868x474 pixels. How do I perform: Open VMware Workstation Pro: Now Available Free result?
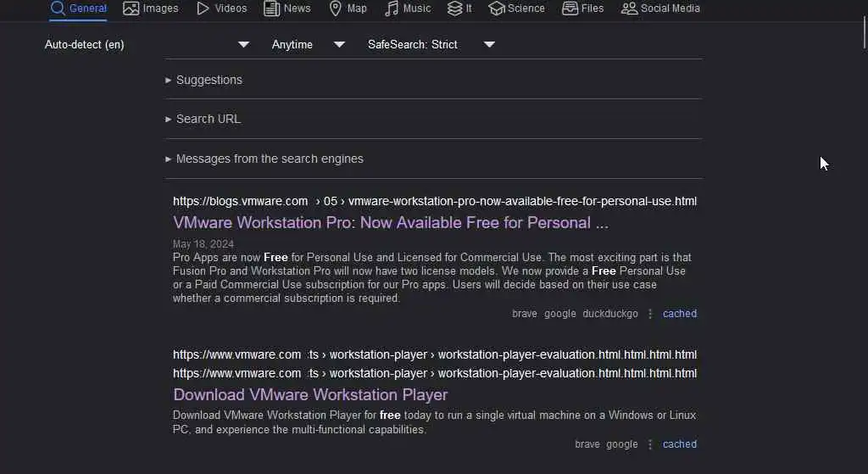391,223
